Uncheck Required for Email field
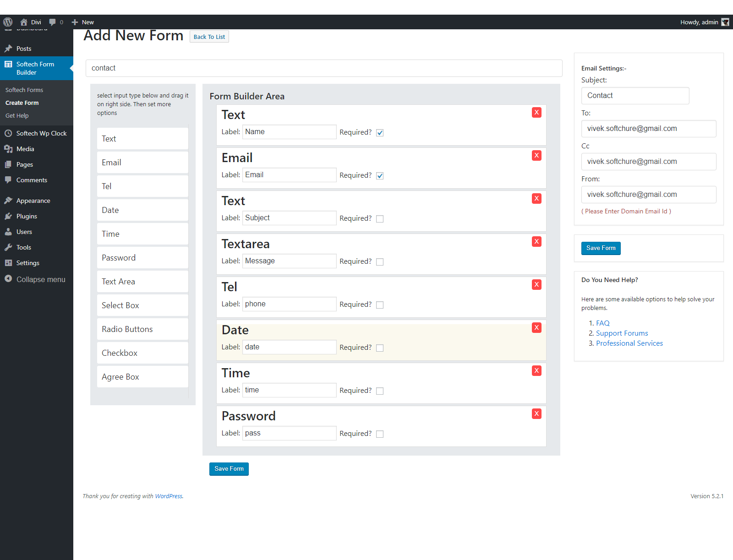Viewport: 733px width, 560px height. pos(380,176)
